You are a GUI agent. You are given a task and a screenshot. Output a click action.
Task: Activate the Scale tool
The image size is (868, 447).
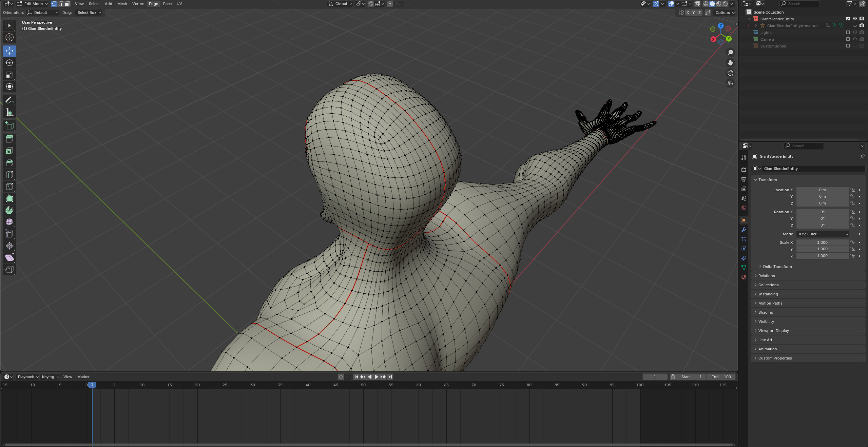click(9, 75)
